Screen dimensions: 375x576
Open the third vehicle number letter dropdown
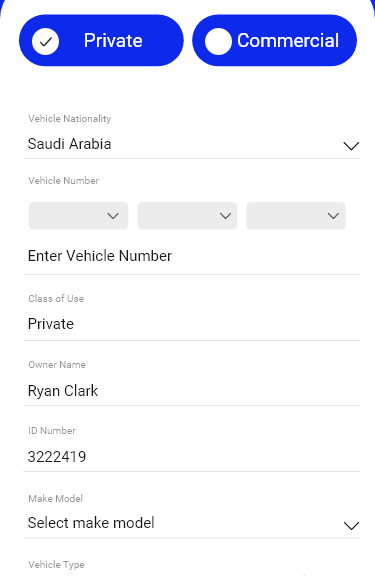click(x=296, y=216)
